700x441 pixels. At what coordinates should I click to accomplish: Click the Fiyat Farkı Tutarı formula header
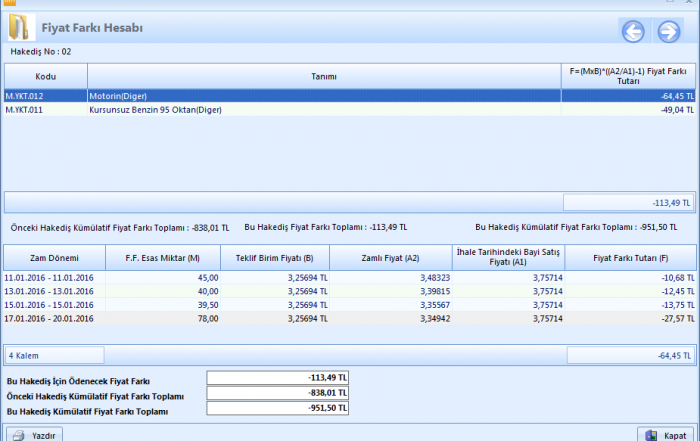coord(628,76)
